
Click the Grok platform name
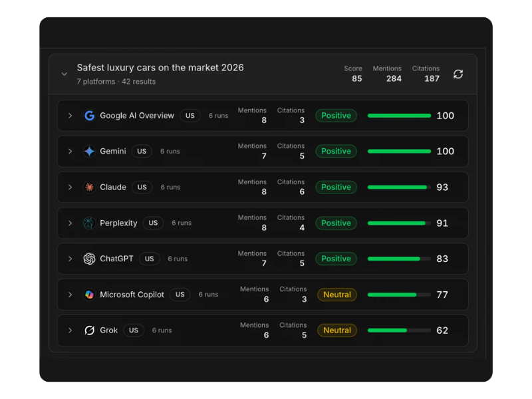coord(108,330)
